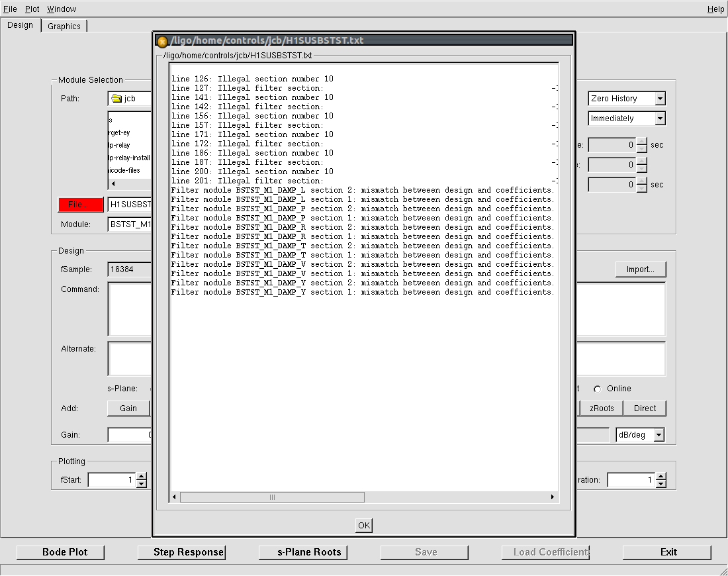728x576 pixels.
Task: Click the 'line 141: Illegal section number 10' message
Action: pos(252,97)
